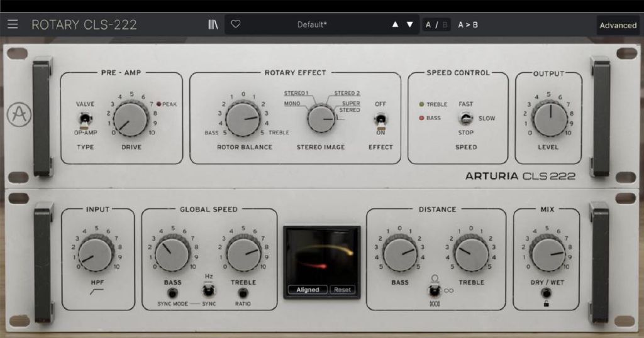Click the STEREO IMAGE selector knob
The image size is (644, 338).
coord(321,119)
